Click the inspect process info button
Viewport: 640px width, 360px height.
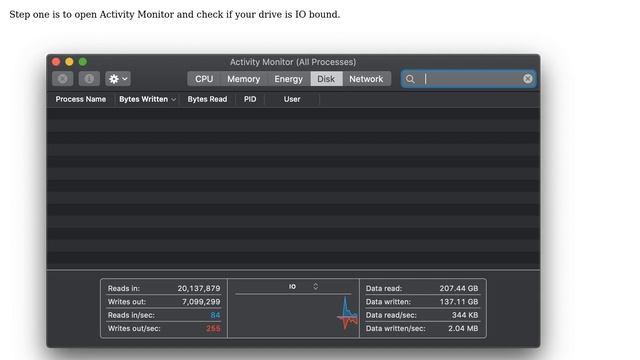click(x=89, y=79)
